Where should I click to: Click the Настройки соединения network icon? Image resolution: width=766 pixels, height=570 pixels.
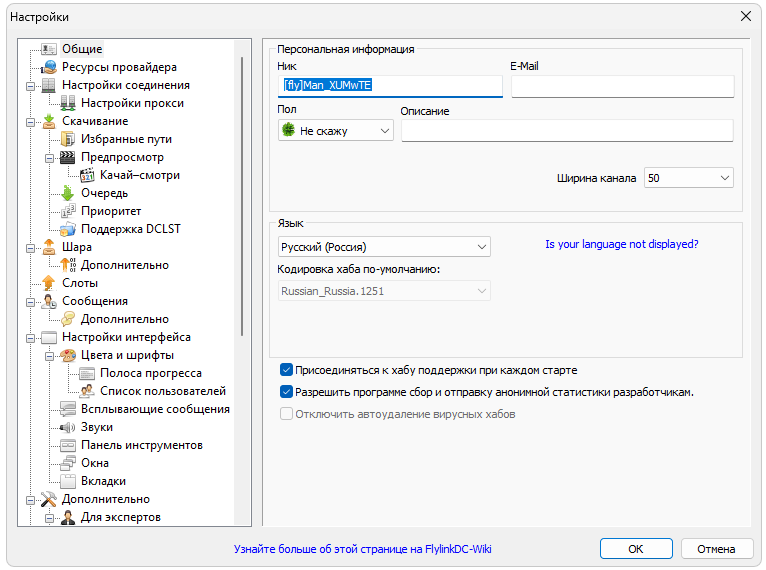[x=49, y=85]
